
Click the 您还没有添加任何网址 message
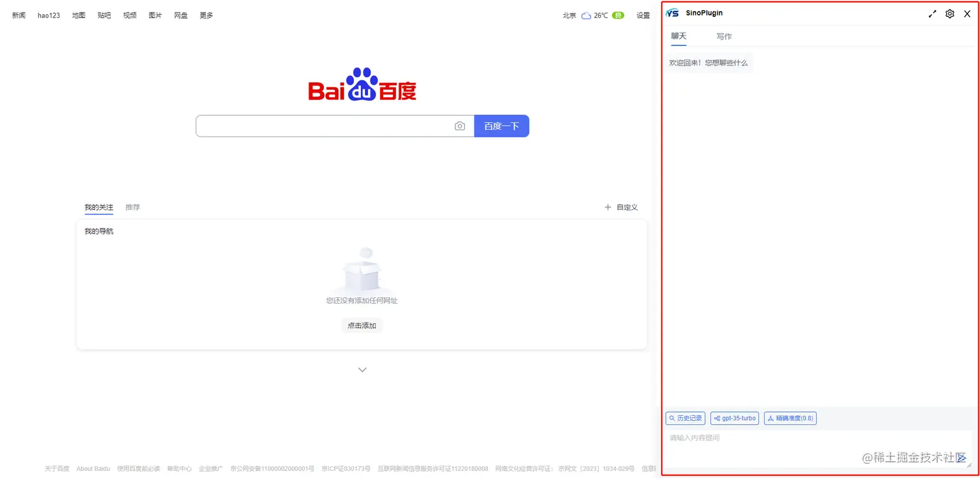tap(362, 301)
